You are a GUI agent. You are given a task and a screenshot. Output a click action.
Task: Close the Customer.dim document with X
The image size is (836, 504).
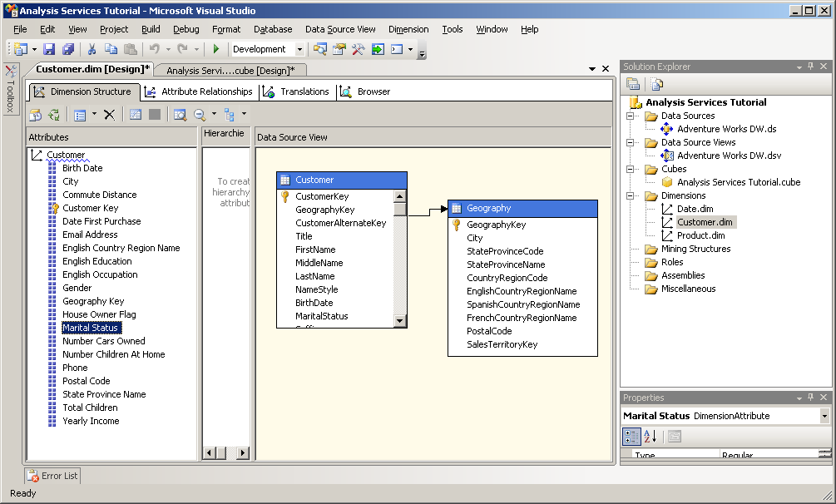(x=606, y=69)
